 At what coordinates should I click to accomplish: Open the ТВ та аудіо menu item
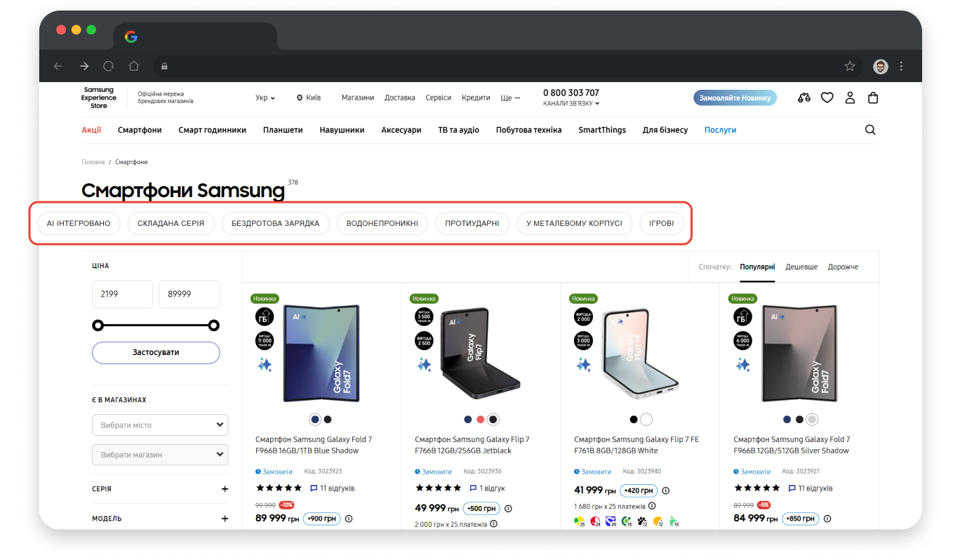pos(459,130)
